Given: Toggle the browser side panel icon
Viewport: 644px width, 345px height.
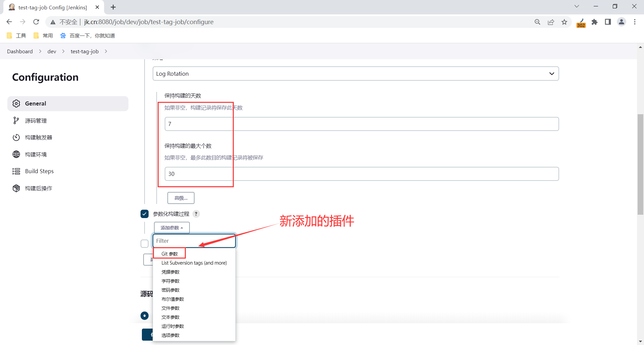Looking at the screenshot, I should point(608,22).
